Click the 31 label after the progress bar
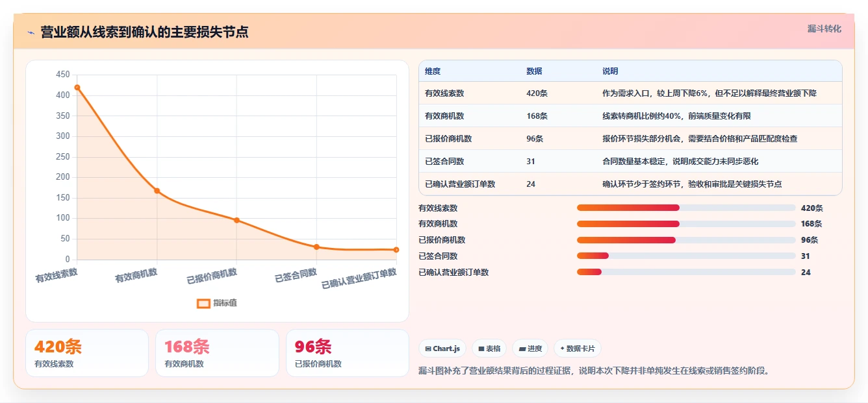 click(806, 256)
